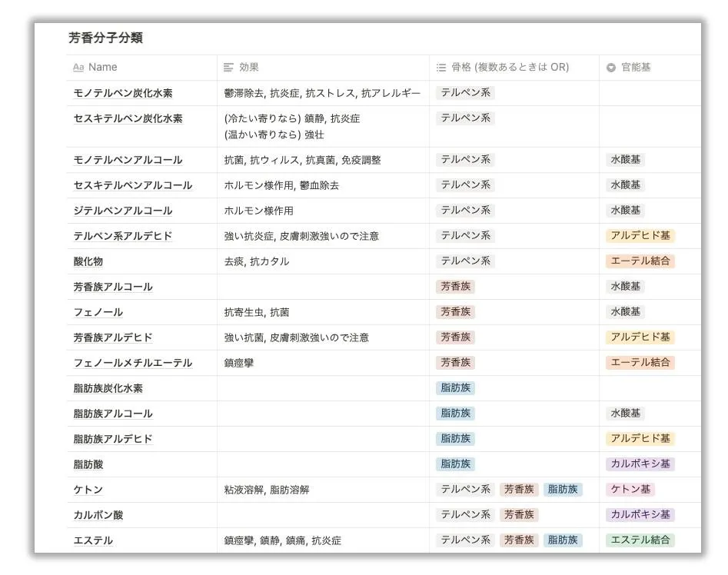This screenshot has width=728, height=575.
Task: Open the 芳香分子分類 database title
Action: (105, 38)
